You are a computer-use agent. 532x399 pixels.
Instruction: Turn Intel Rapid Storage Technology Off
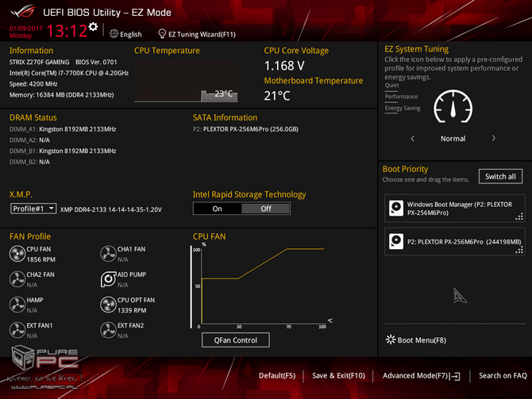click(266, 209)
